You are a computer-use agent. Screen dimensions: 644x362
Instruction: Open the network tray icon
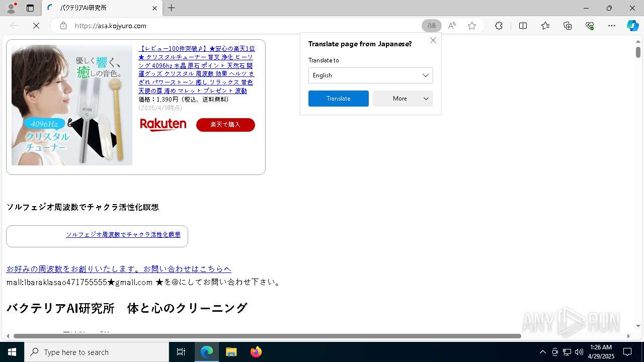pyautogui.click(x=567, y=352)
